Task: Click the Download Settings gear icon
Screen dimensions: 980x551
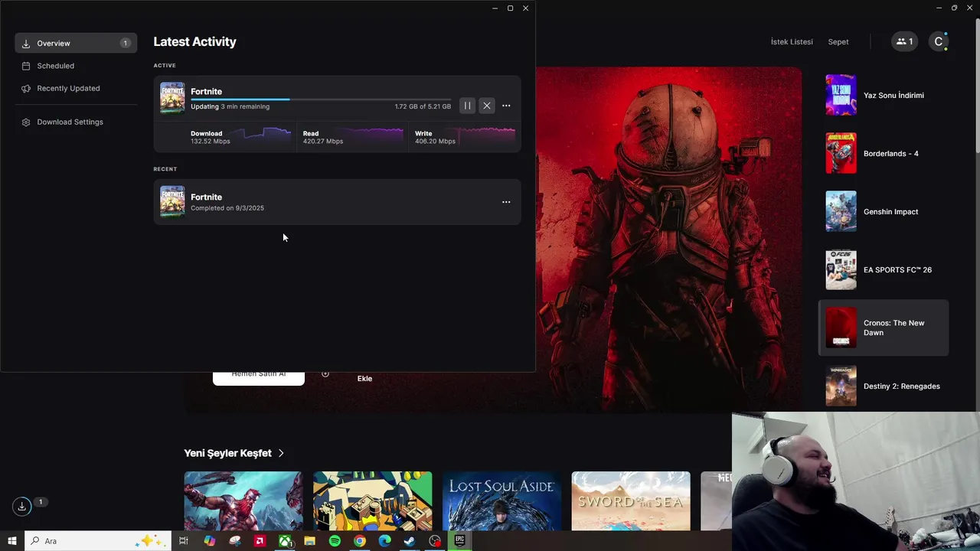Action: [26, 122]
